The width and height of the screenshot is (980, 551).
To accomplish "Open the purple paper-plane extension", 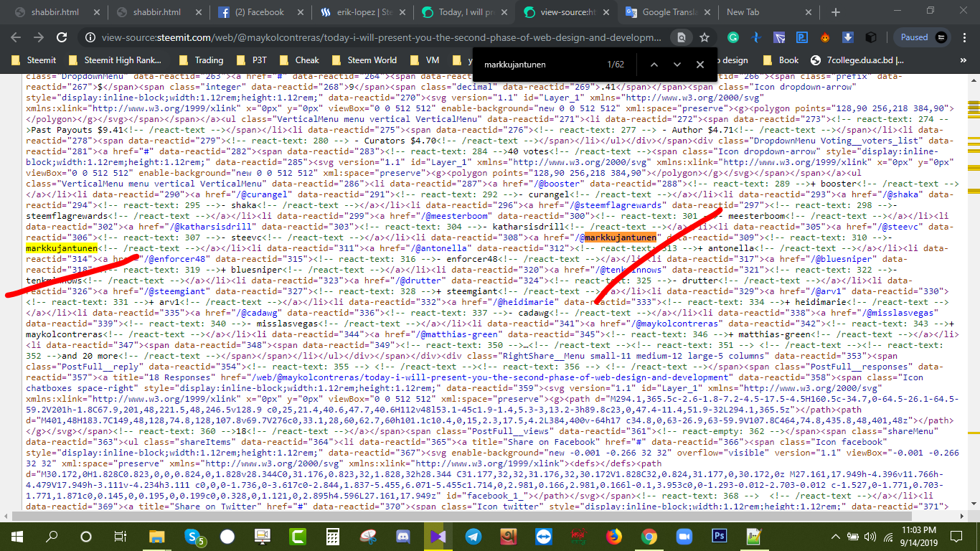I will pyautogui.click(x=779, y=37).
